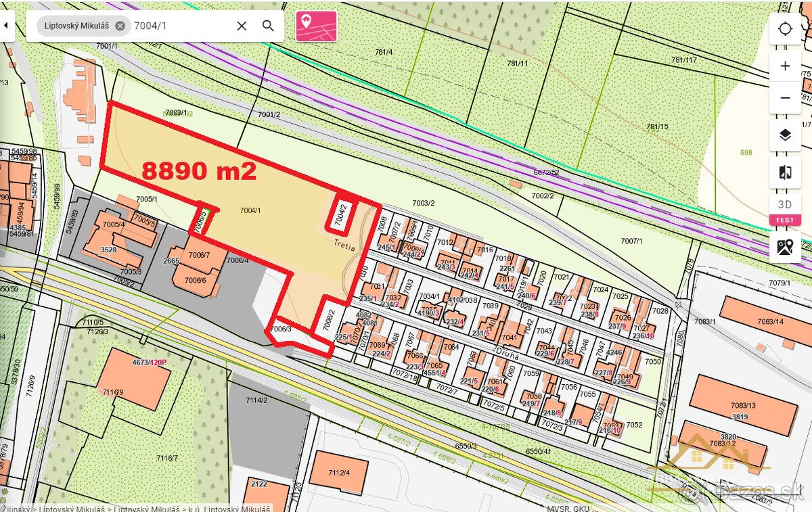
Task: Zoom in on the map
Action: [785, 66]
